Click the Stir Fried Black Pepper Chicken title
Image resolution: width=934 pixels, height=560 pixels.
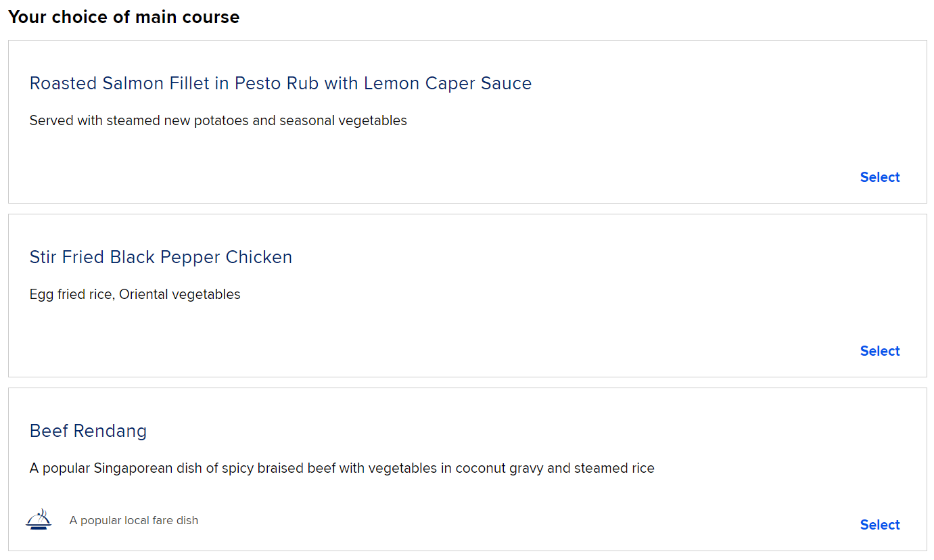click(x=160, y=257)
